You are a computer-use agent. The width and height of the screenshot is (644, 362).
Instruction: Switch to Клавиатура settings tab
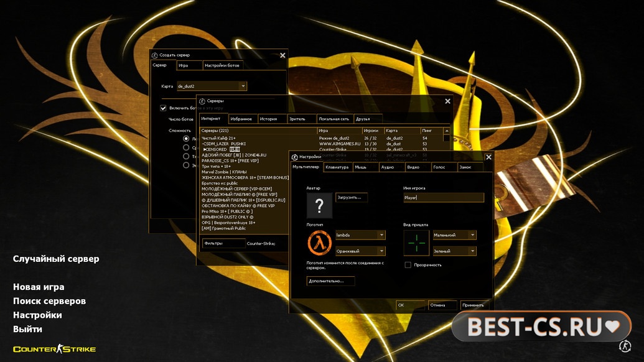(338, 167)
